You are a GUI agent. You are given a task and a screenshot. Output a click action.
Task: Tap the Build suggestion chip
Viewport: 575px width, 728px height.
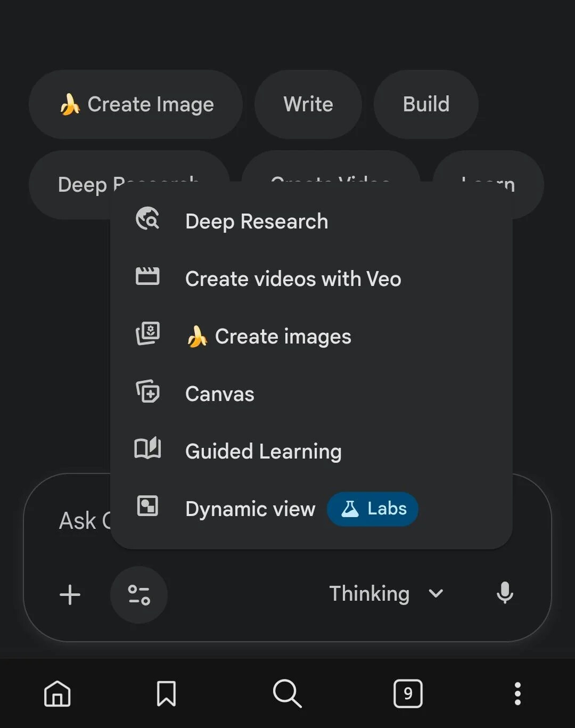tap(426, 104)
